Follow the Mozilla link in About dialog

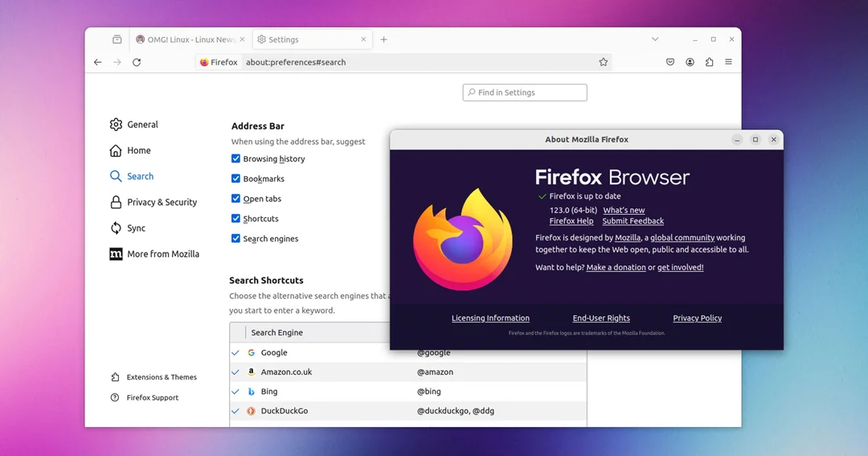coord(628,238)
